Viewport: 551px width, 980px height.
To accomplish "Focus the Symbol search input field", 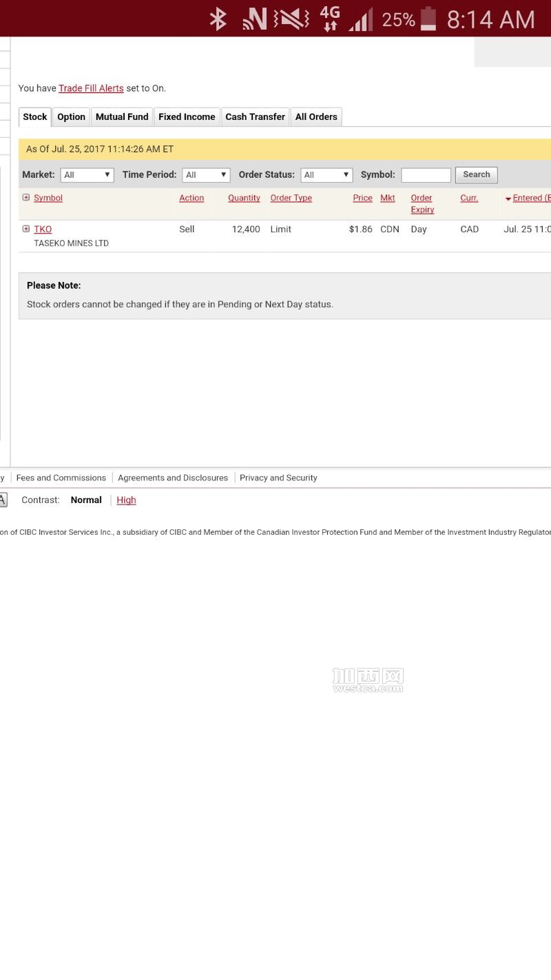I will (426, 175).
